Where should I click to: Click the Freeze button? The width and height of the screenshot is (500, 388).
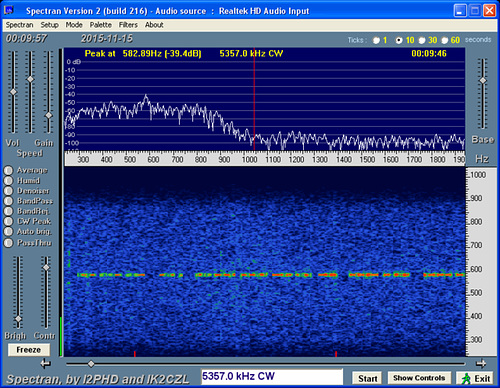[x=29, y=350]
